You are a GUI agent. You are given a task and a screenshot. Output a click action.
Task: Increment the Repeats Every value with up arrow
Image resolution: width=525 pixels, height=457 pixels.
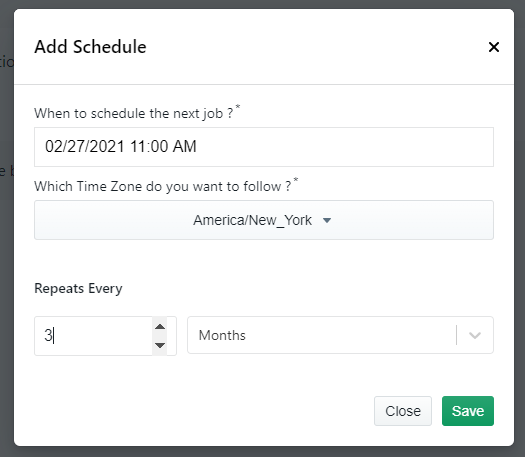click(160, 326)
